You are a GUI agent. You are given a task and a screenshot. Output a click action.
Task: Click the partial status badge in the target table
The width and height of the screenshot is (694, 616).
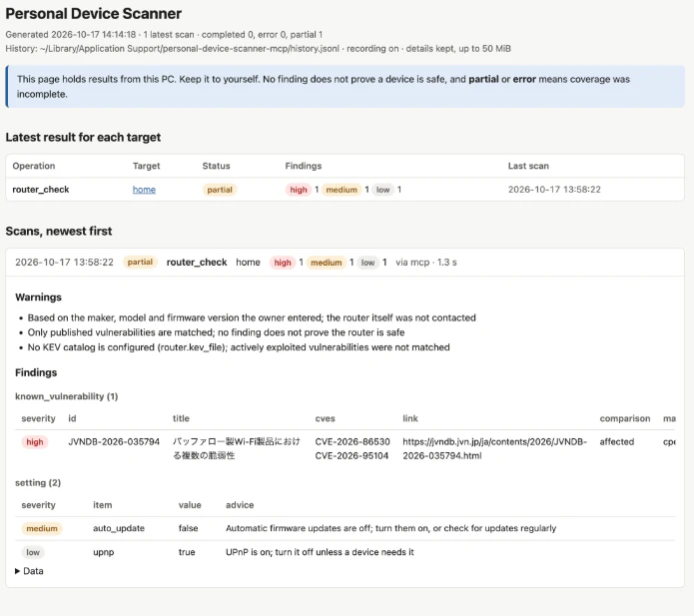click(220, 190)
